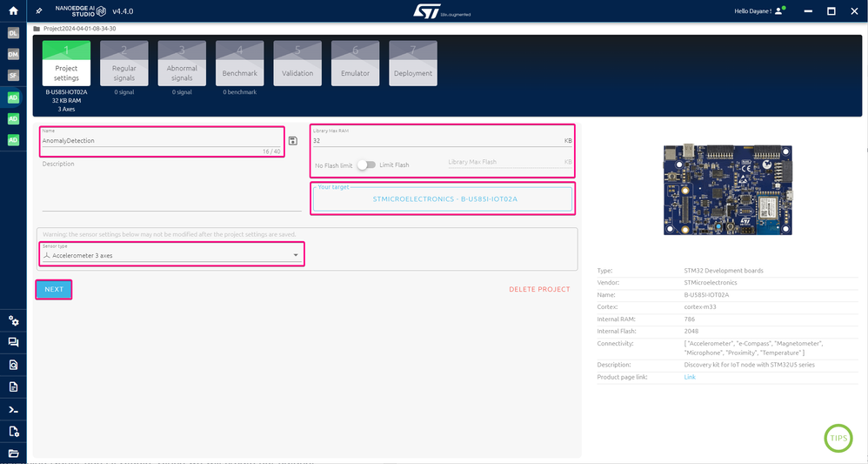The image size is (868, 464).
Task: Go to step 5 Validation
Action: (297, 64)
